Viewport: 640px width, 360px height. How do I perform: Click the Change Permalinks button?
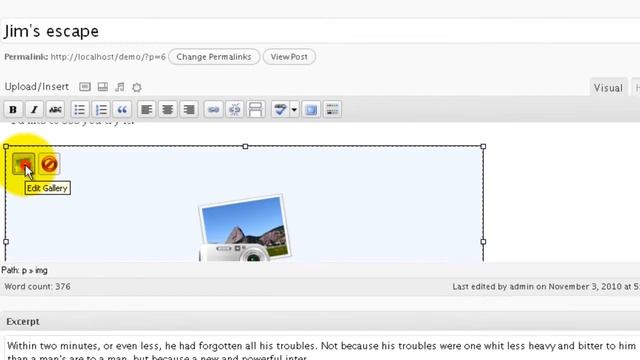(214, 57)
